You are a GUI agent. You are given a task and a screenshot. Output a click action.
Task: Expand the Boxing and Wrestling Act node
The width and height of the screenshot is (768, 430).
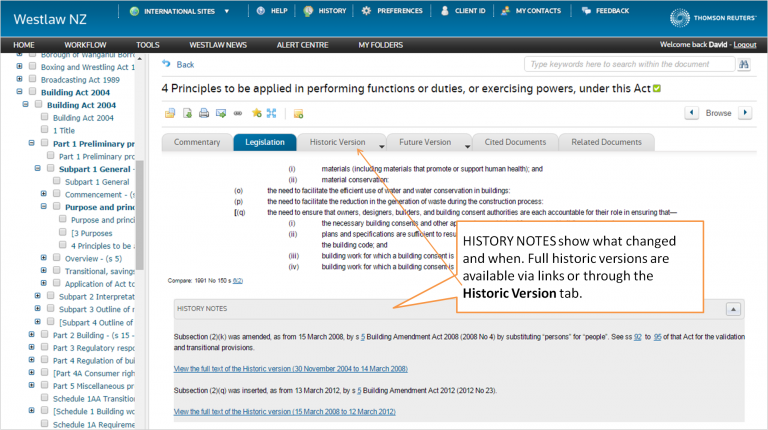coord(19,66)
